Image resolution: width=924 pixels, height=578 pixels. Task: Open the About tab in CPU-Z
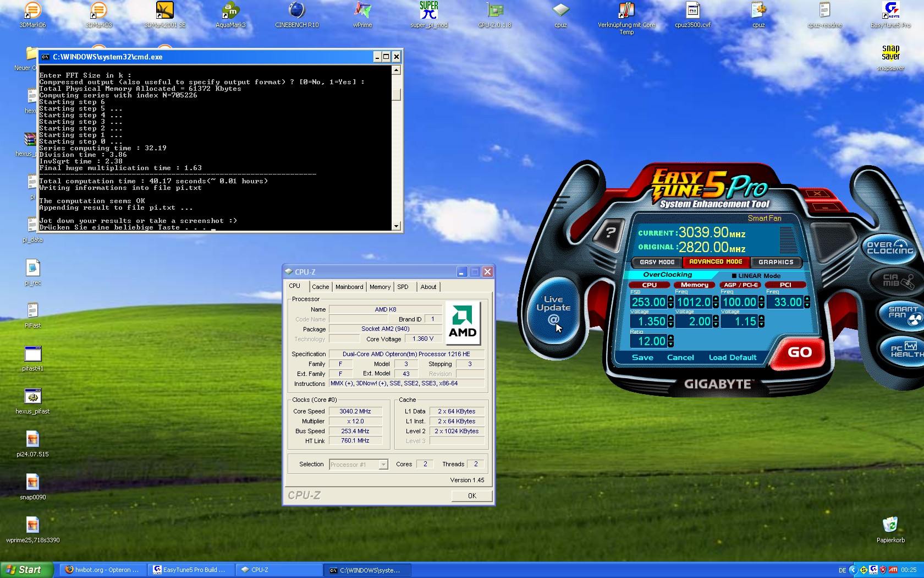pyautogui.click(x=428, y=287)
